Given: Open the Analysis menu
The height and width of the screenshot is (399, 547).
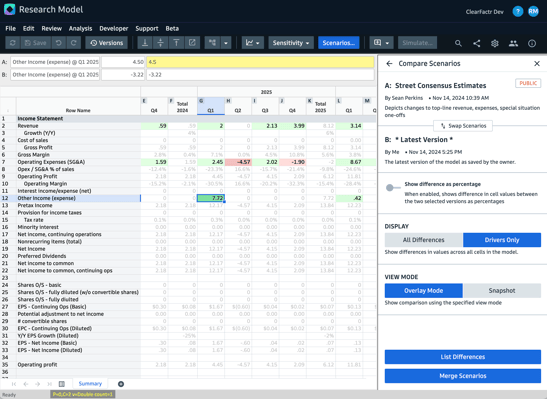Looking at the screenshot, I should (x=80, y=29).
